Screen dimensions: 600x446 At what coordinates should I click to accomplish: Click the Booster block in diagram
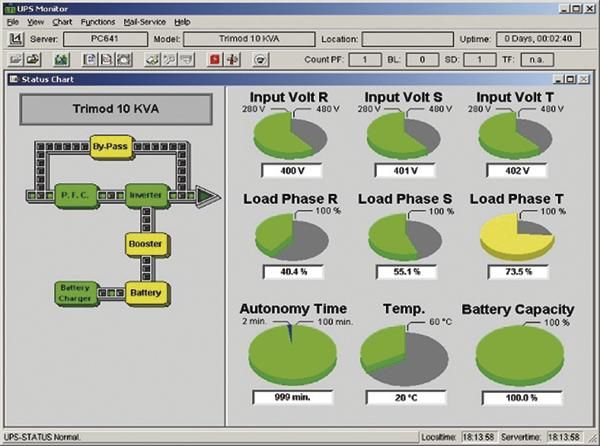[x=145, y=243]
